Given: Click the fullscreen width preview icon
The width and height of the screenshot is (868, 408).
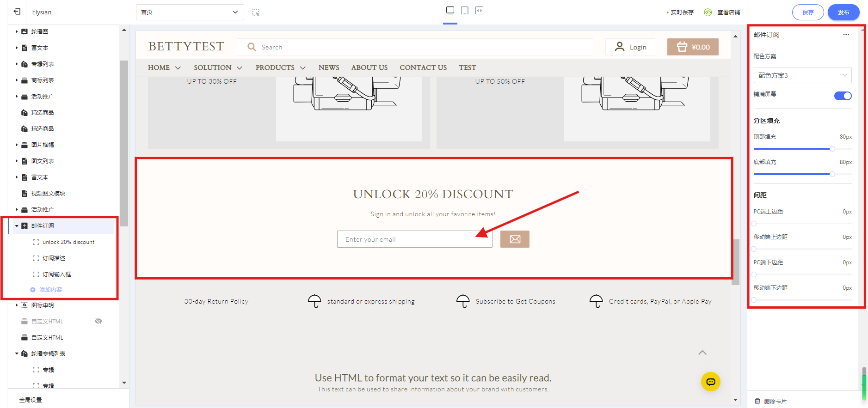Looking at the screenshot, I should tap(480, 11).
